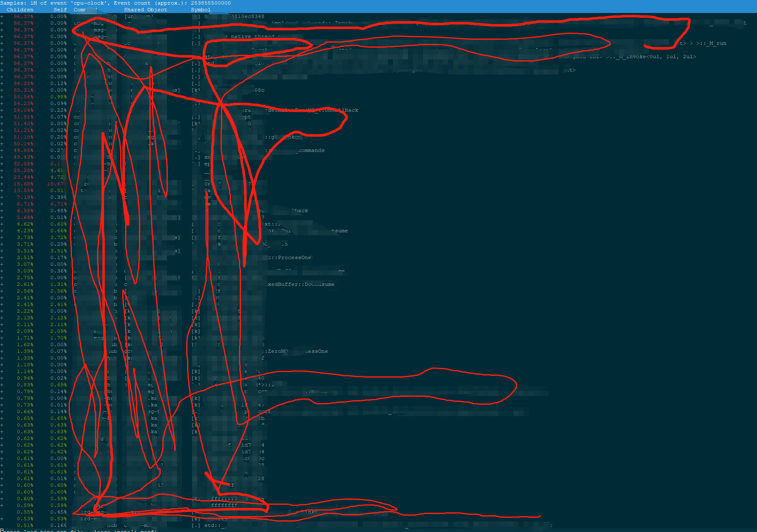Expand the 0.94% children row

pos(2,378)
